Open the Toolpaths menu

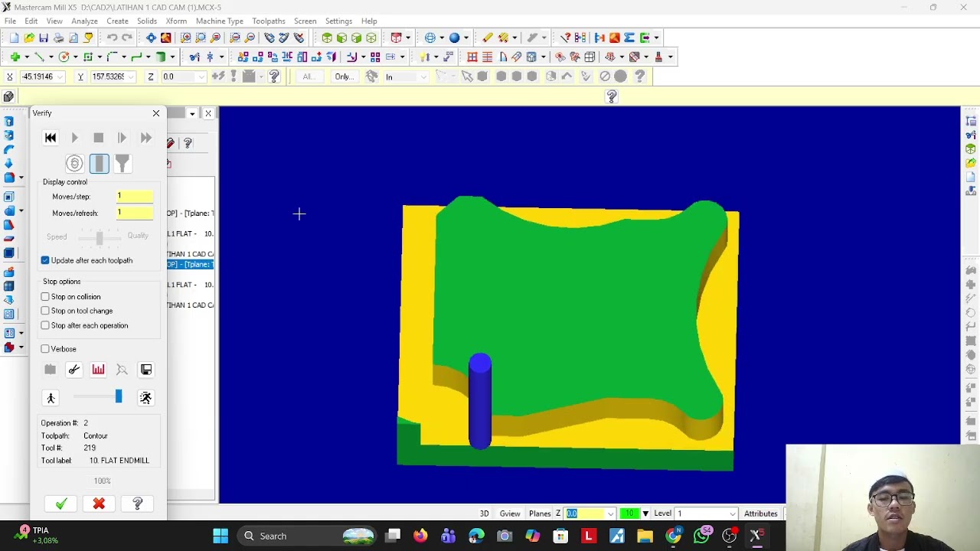tap(269, 21)
